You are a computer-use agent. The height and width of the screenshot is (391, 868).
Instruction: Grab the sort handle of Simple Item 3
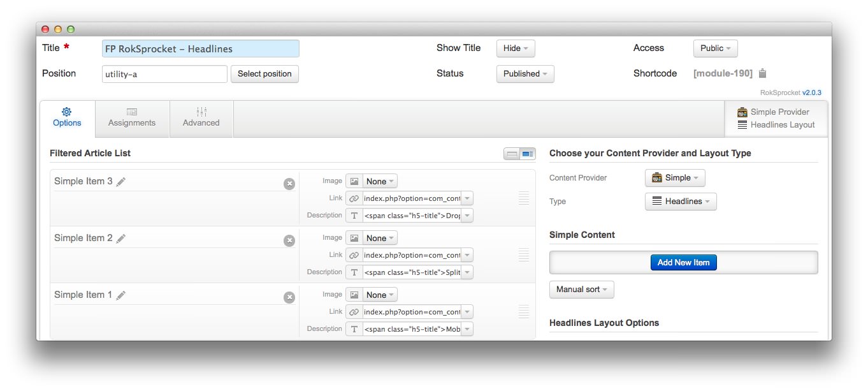[x=524, y=198]
